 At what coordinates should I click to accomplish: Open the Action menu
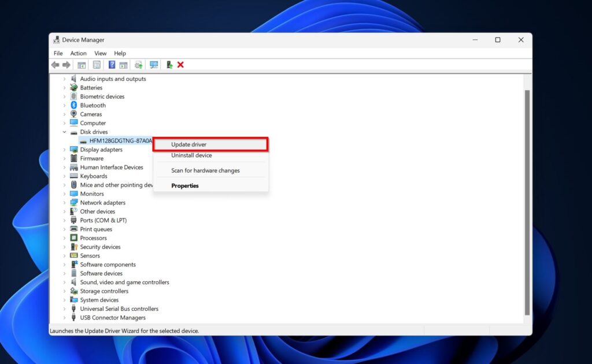(x=78, y=53)
